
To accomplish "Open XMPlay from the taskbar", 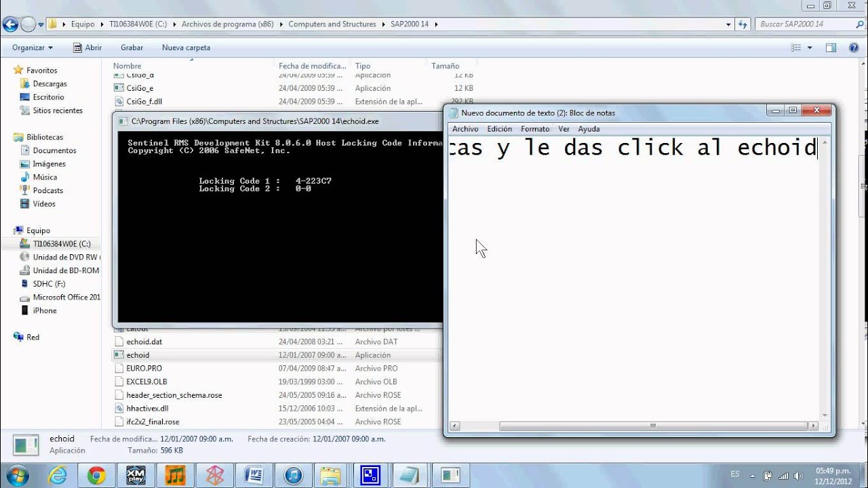I will coord(136,475).
